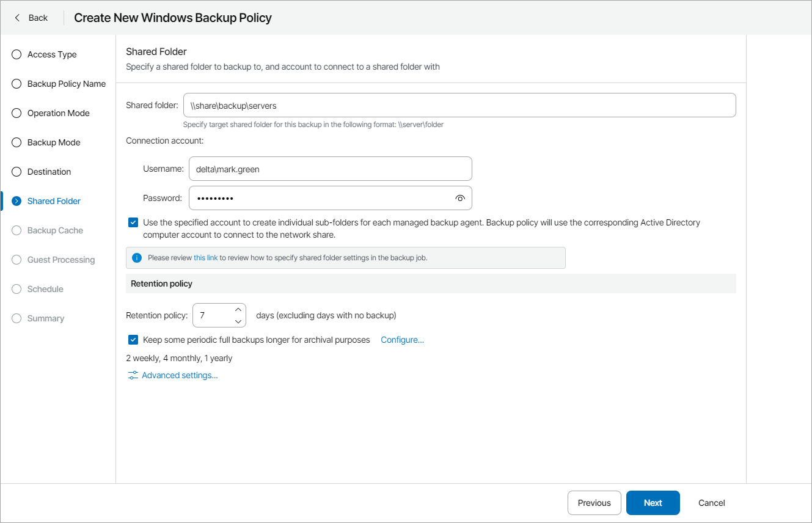This screenshot has height=523, width=812.
Task: Open the Configure link for archival backups
Action: click(402, 340)
